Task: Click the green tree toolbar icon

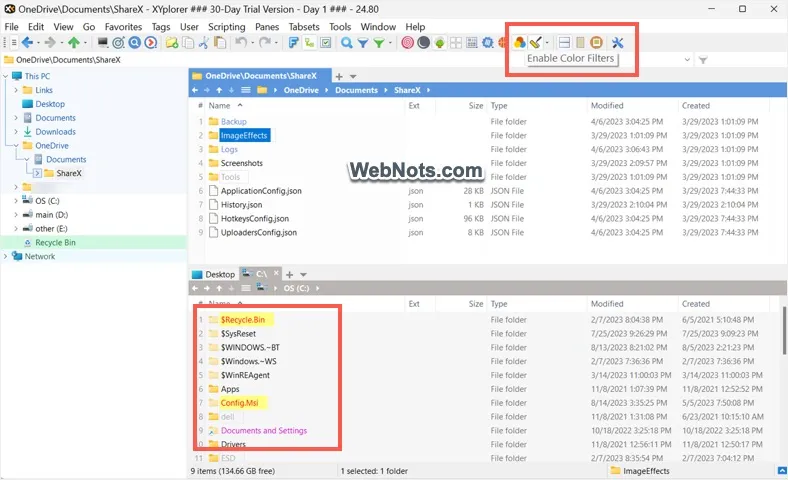Action: point(440,43)
